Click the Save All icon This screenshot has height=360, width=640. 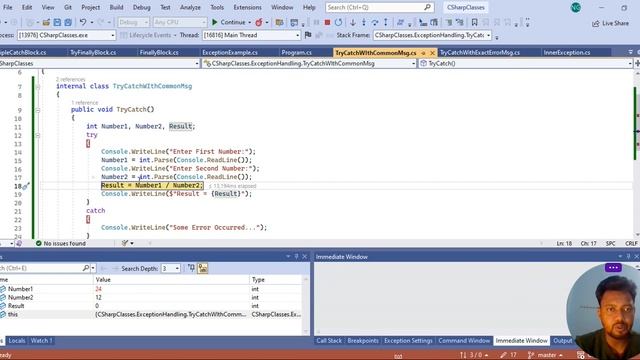[68, 22]
